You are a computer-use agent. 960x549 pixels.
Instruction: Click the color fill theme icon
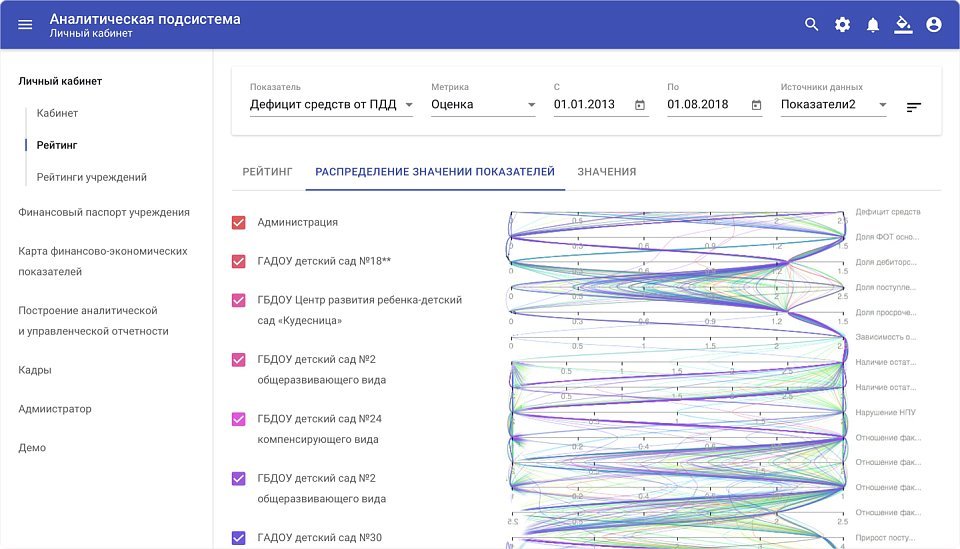[903, 25]
